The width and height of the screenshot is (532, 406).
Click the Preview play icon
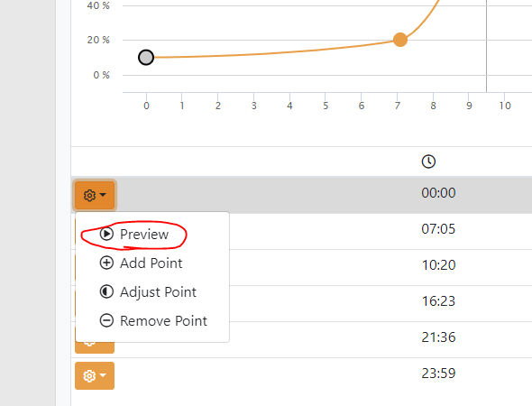click(x=106, y=234)
